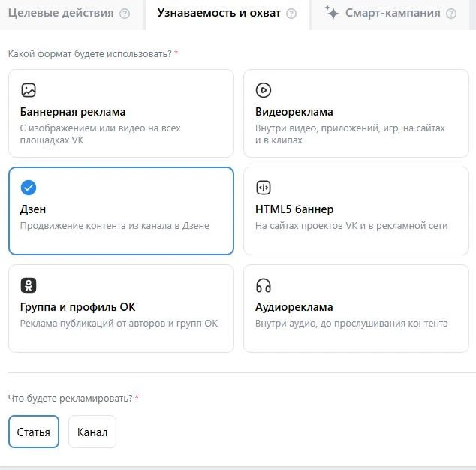
Task: Select the Баннерная реклама format option
Action: 121,113
